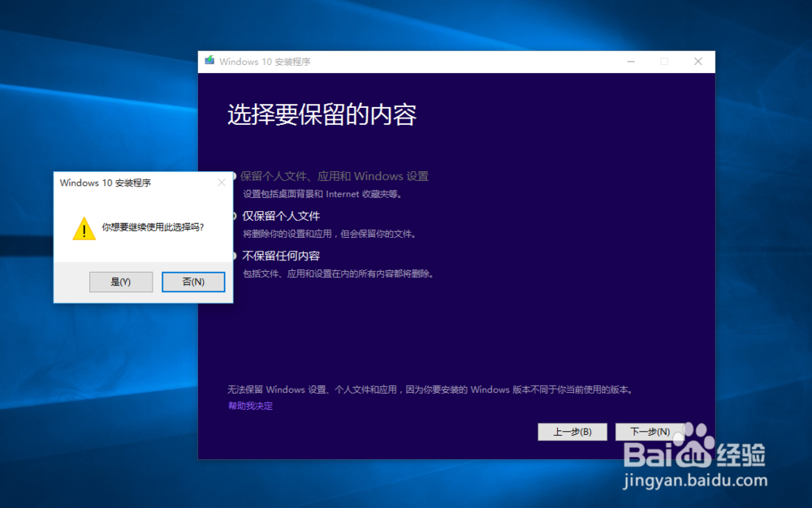Click the 否(N) button in confirmation dialog
The height and width of the screenshot is (508, 812).
(x=193, y=282)
